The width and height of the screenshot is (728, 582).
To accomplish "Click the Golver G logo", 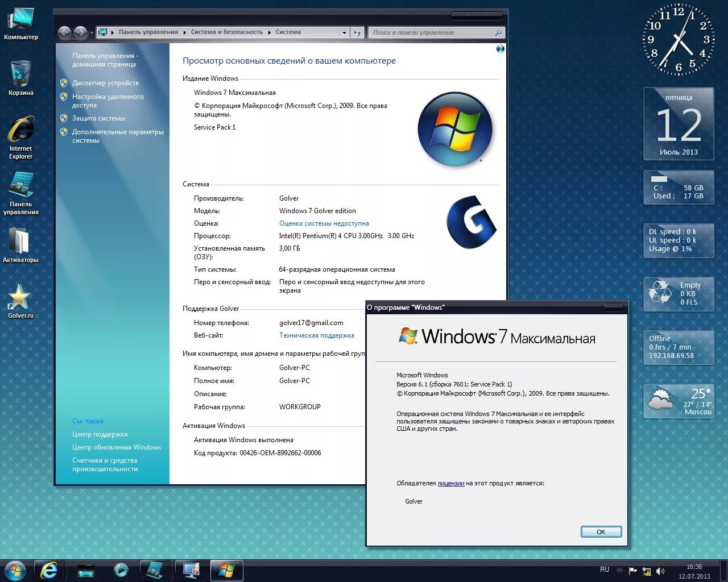I will (471, 222).
